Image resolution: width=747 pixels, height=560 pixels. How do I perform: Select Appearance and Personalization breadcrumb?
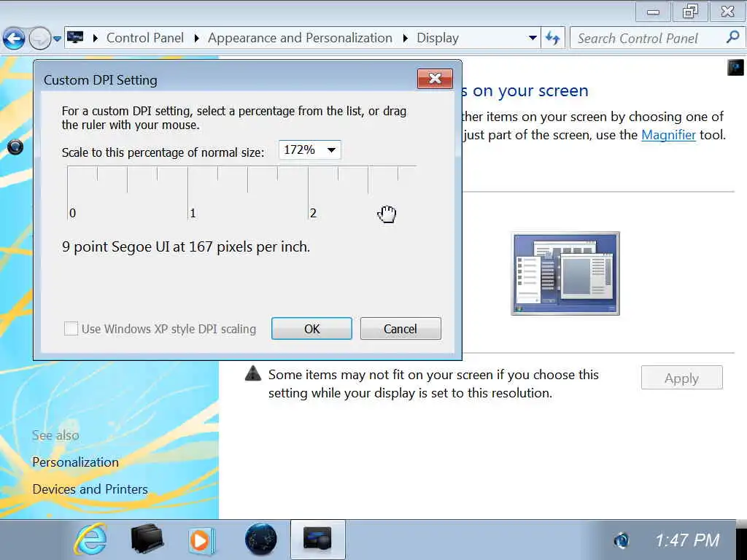tap(300, 38)
